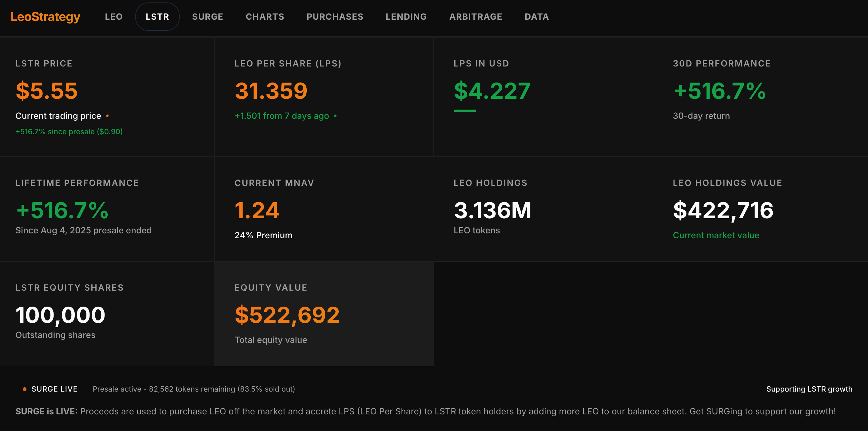Screen dimensions: 868x431
Task: Click the LeoStrategy logo
Action: [45, 17]
